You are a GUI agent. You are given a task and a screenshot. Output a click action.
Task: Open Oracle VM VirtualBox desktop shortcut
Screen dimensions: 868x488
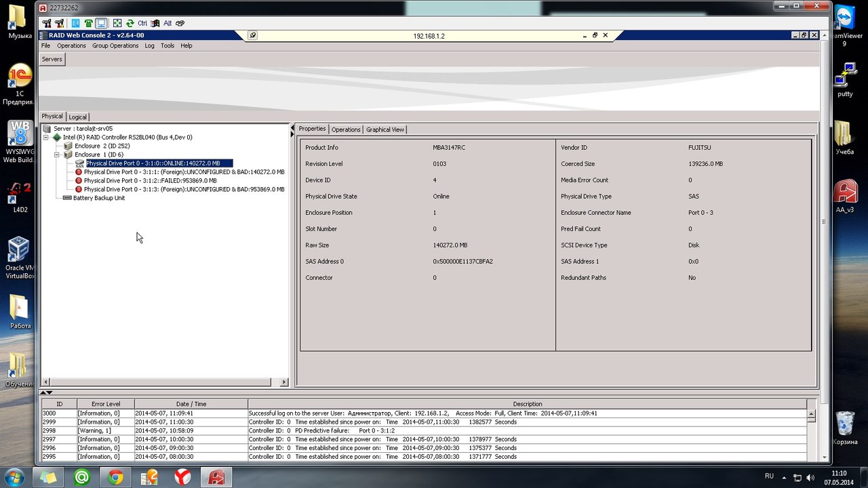click(20, 258)
